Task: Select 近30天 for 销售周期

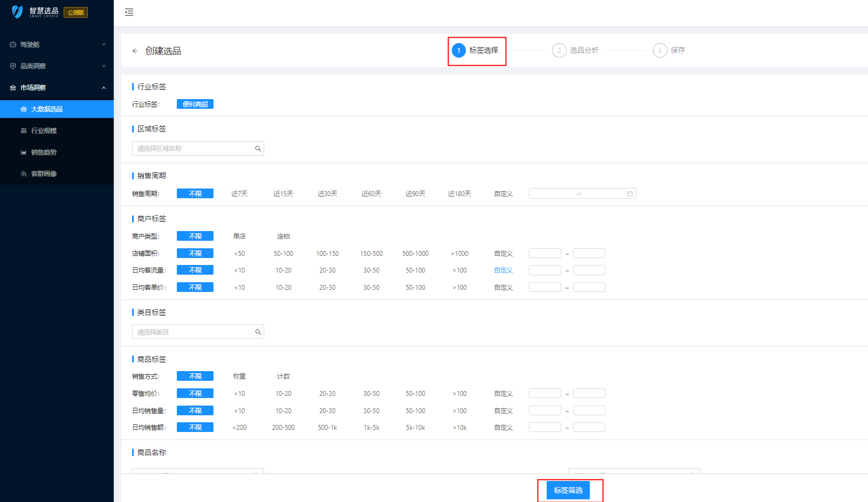Action: click(327, 194)
